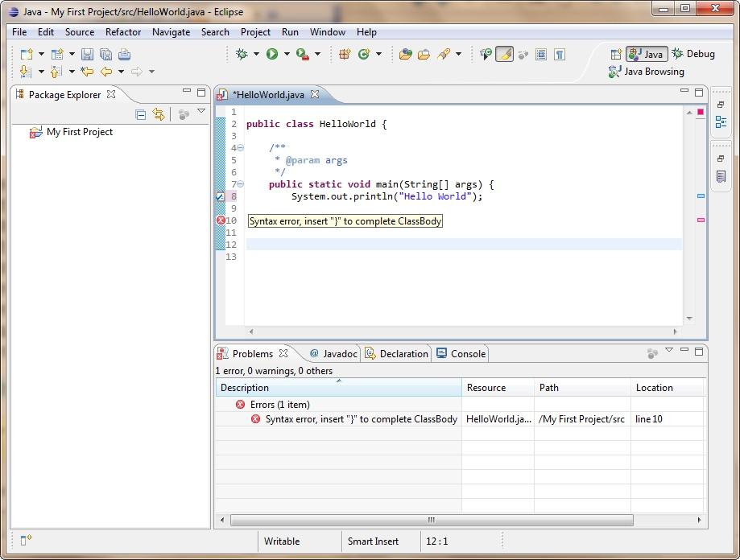Screen dimensions: 740x560
Task: Sort by Description column header
Action: pos(338,388)
